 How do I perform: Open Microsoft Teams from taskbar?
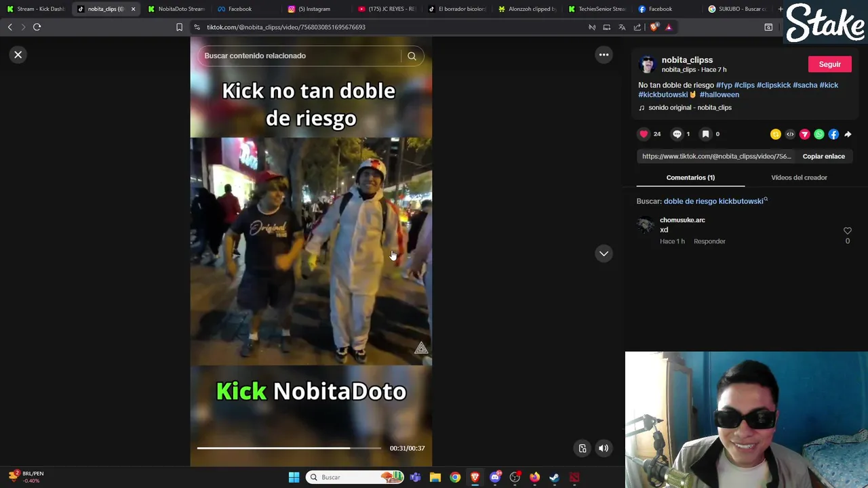415,477
